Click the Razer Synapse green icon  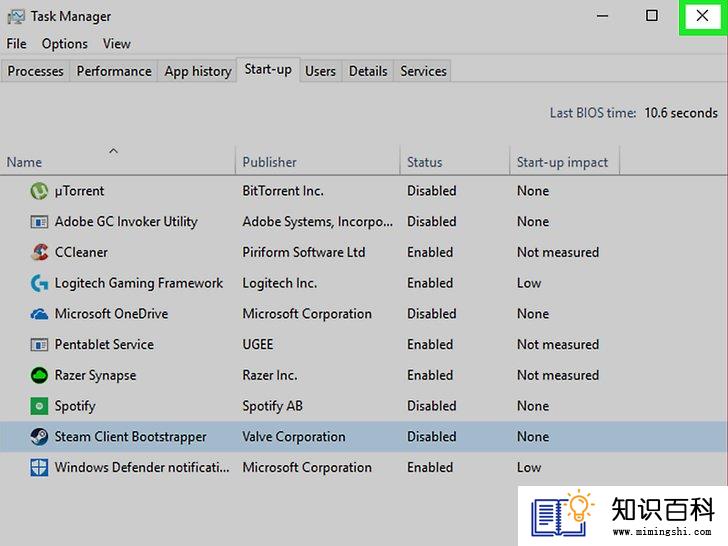tap(39, 375)
